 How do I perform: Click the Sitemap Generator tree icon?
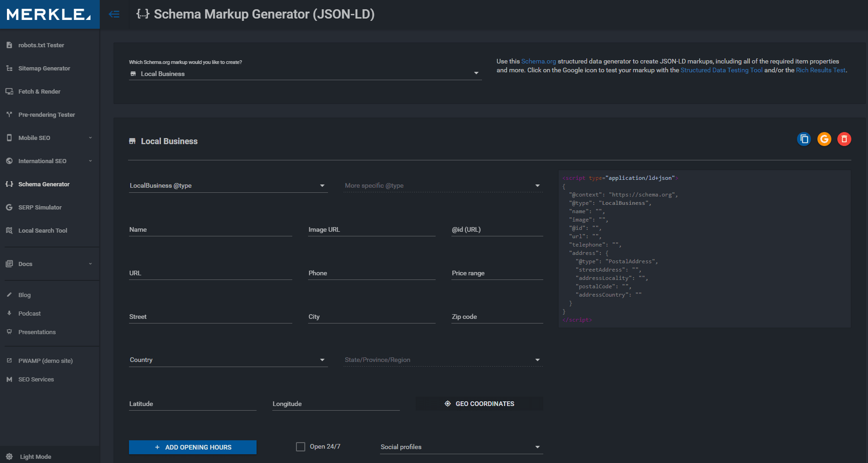tap(9, 68)
